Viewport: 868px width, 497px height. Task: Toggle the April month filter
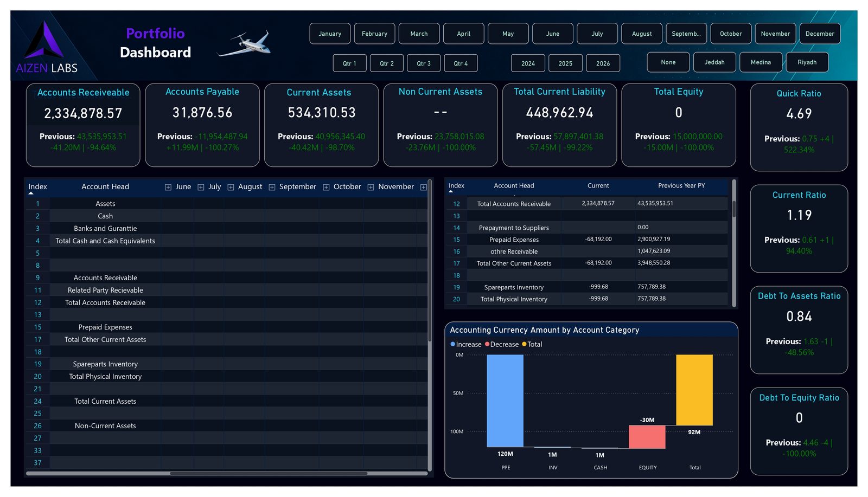click(463, 34)
